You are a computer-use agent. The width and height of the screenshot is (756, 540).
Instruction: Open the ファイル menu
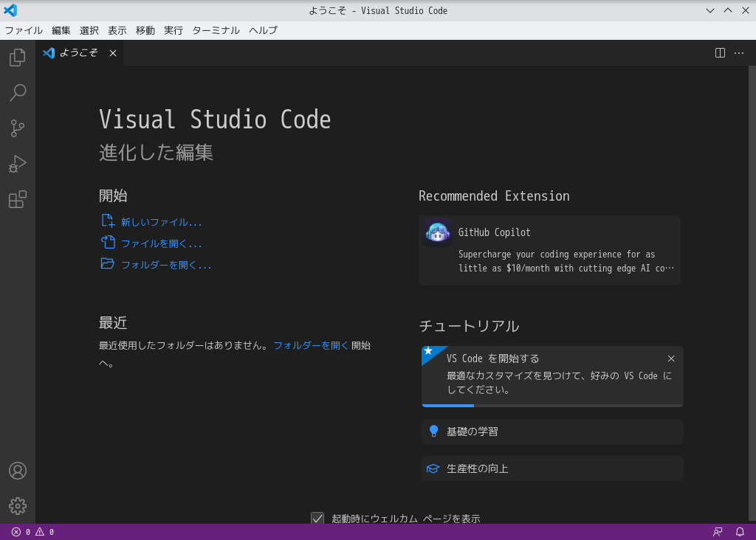24,30
